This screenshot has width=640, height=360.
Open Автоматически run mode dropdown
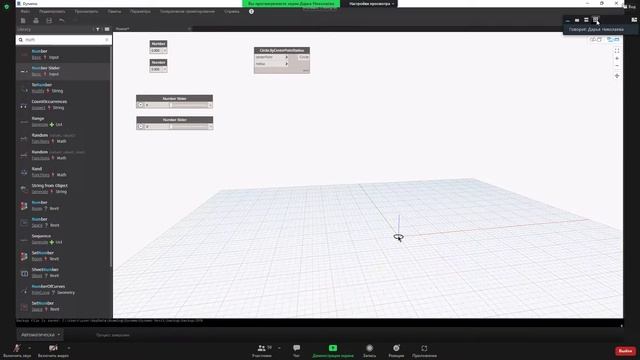tap(40, 335)
